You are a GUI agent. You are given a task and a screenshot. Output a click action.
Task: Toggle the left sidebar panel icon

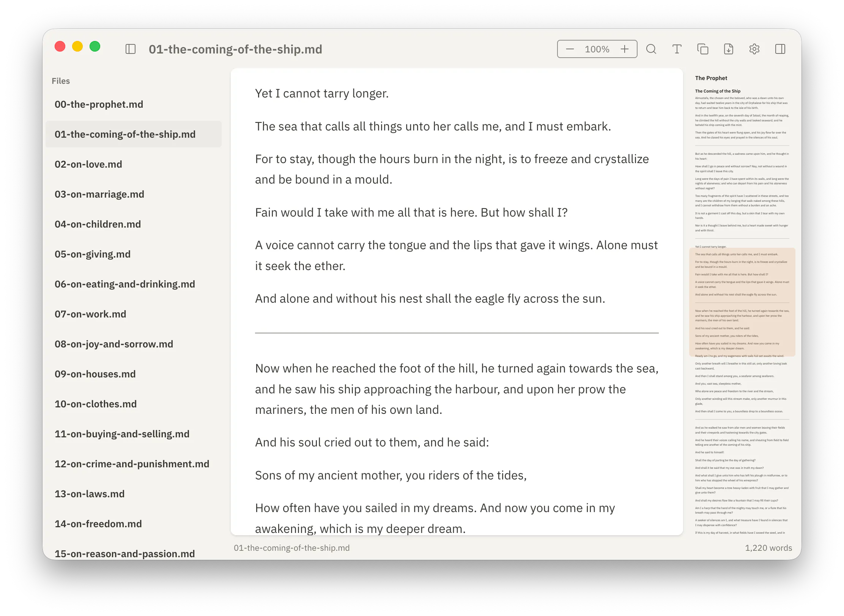[x=131, y=49]
